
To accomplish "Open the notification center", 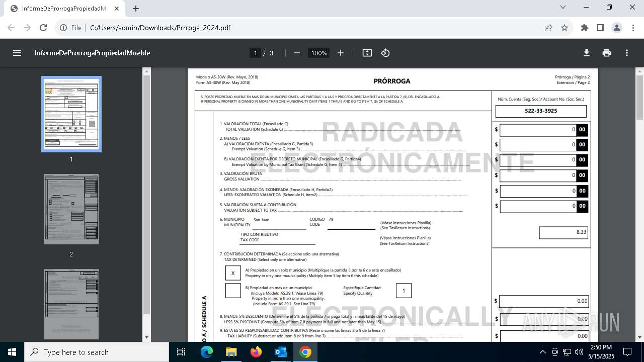I will click(x=627, y=352).
